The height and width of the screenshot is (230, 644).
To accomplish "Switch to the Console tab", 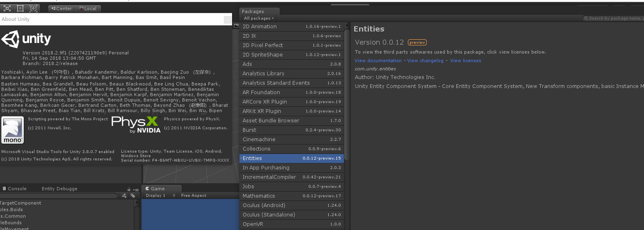I will 14,189.
